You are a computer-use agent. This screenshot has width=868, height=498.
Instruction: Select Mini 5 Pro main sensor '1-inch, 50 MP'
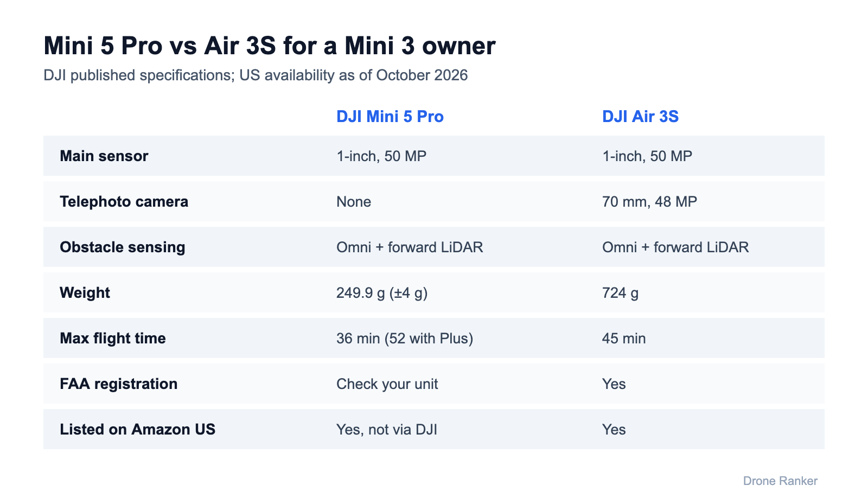click(381, 156)
